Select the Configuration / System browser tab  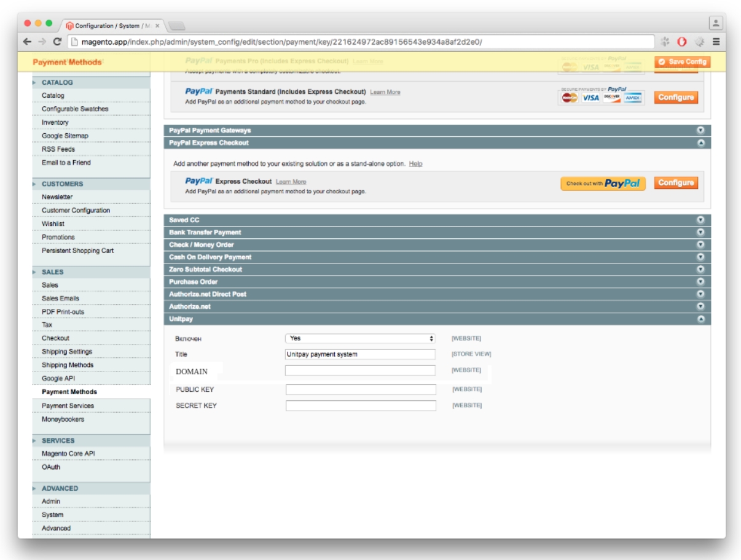click(114, 26)
